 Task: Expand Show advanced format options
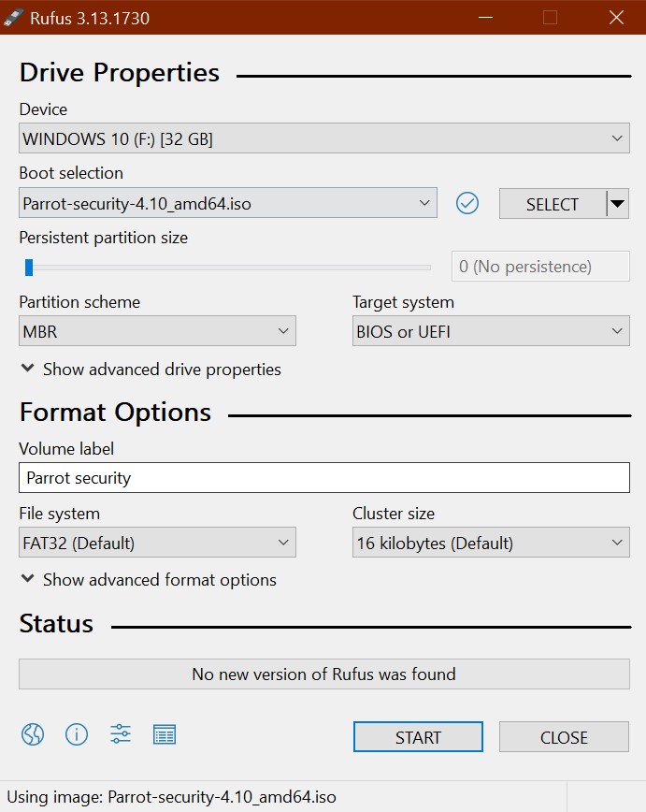pyautogui.click(x=149, y=579)
